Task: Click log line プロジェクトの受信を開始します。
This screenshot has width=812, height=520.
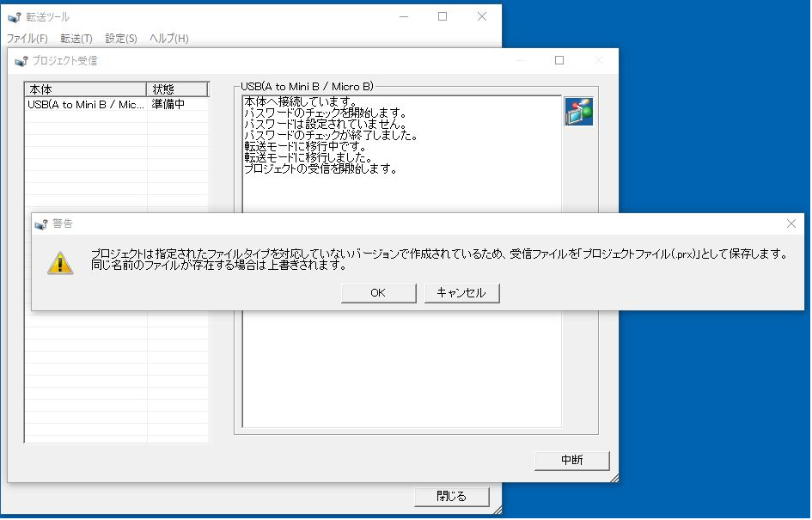Action: (x=321, y=168)
